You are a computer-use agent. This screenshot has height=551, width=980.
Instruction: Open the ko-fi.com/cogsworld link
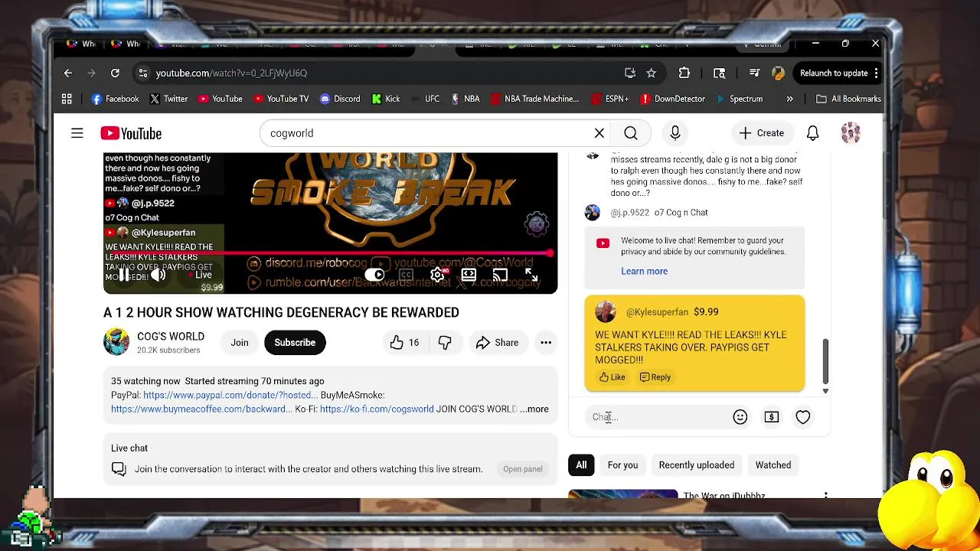pos(377,409)
